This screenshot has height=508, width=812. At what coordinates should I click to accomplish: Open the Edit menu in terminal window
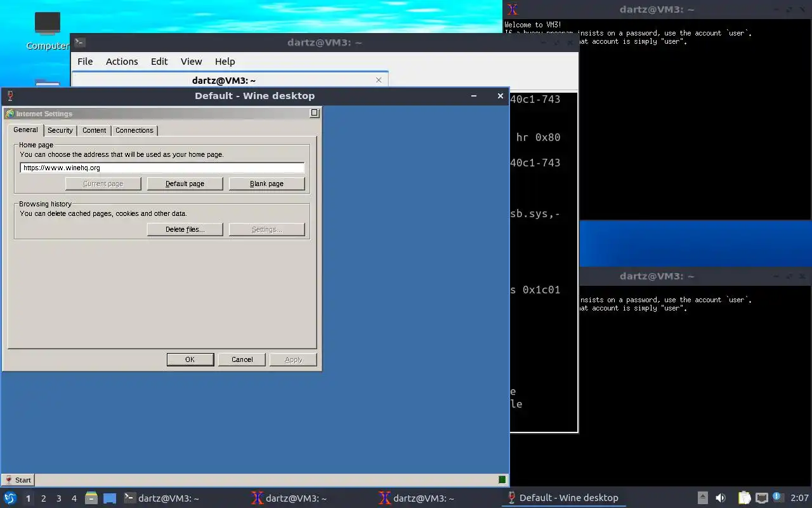click(159, 62)
